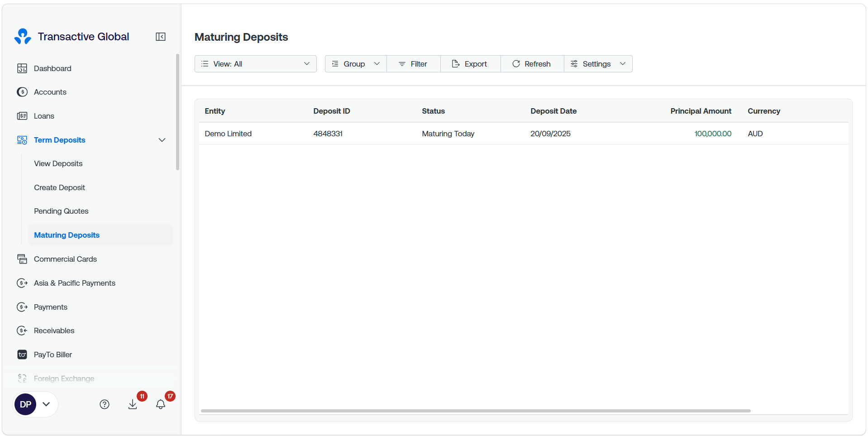This screenshot has height=436, width=868.
Task: Sort by Principal Amount column header
Action: click(x=701, y=111)
